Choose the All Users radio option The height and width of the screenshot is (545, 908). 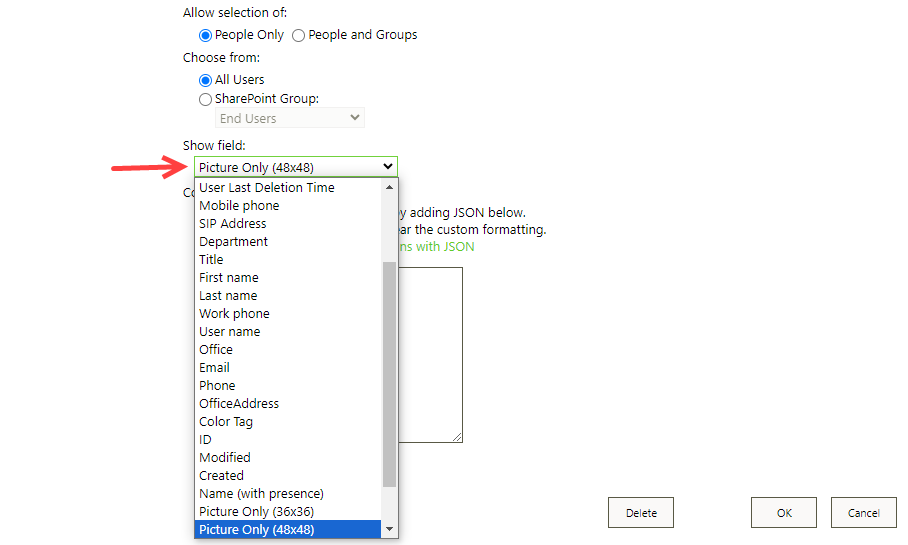pos(205,80)
